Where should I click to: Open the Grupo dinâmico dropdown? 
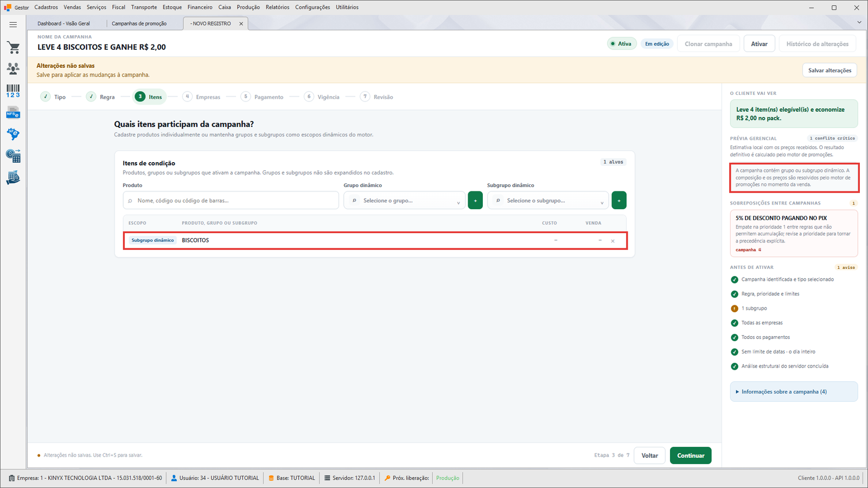(404, 201)
